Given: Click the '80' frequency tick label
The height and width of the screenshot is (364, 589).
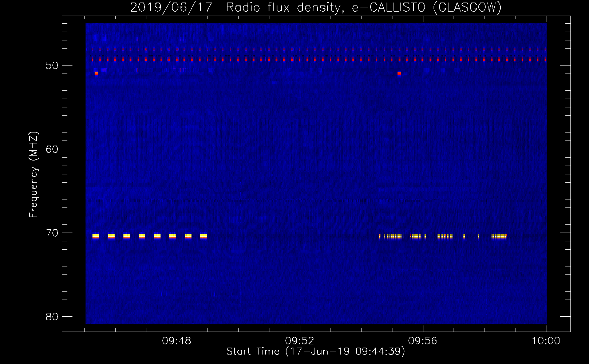Looking at the screenshot, I should coord(52,317).
